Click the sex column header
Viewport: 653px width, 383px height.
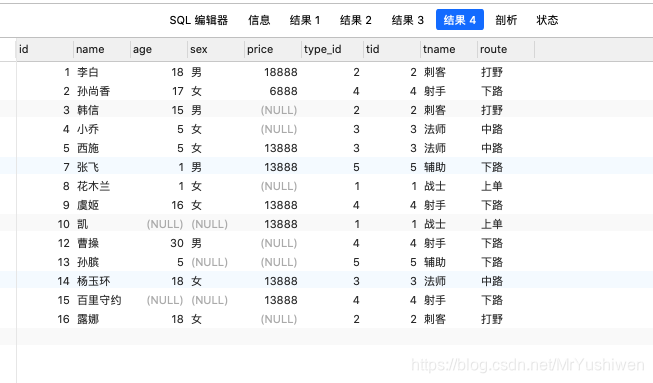click(x=216, y=50)
